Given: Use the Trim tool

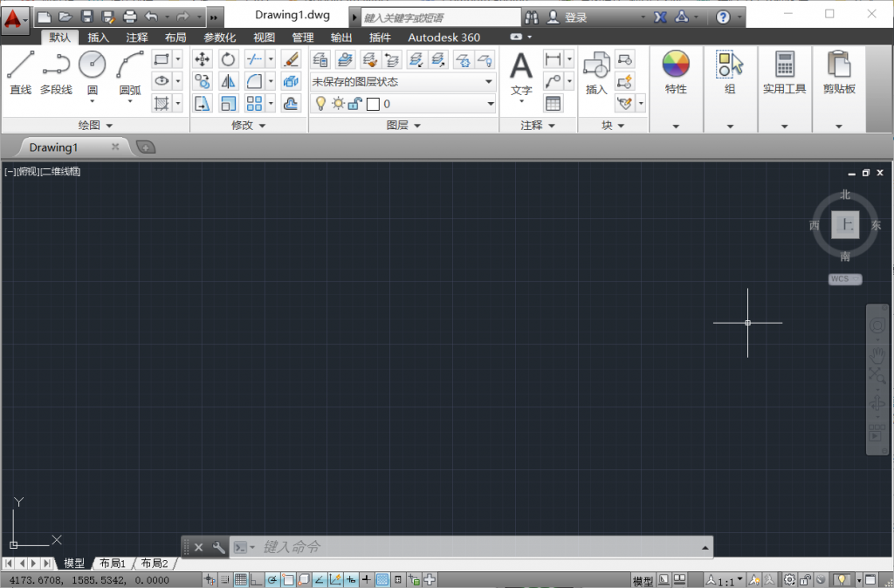Looking at the screenshot, I should pyautogui.click(x=254, y=59).
